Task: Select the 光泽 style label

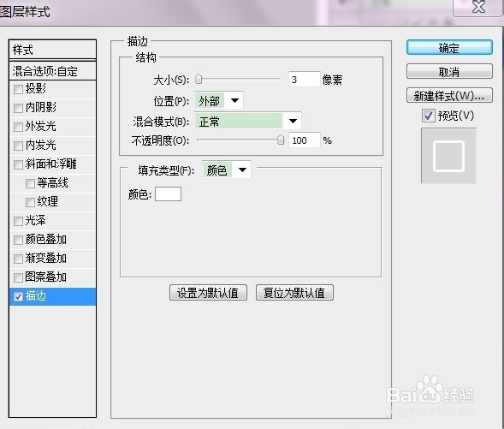Action: [36, 221]
